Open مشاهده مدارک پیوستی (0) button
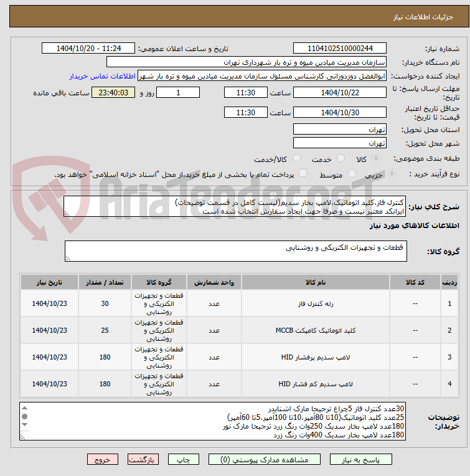Viewport: 470px width, 476px height. point(264,460)
